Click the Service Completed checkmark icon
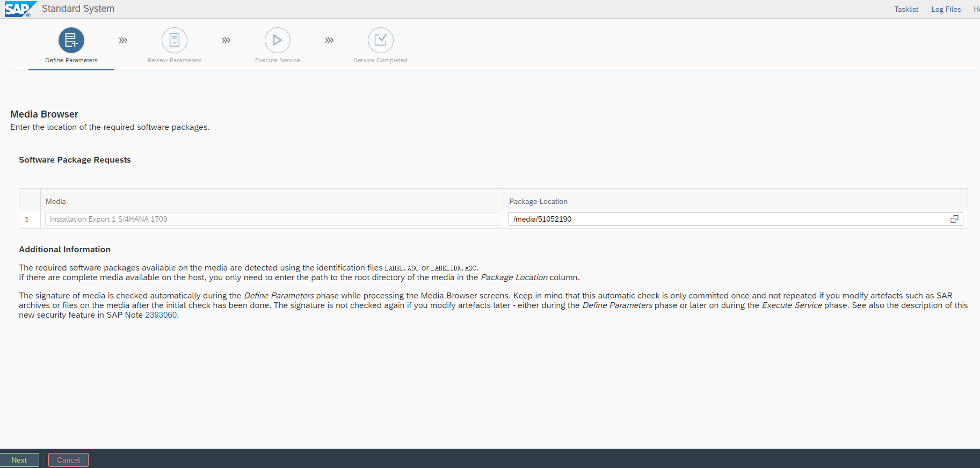Viewport: 980px width, 468px height. coord(381,40)
